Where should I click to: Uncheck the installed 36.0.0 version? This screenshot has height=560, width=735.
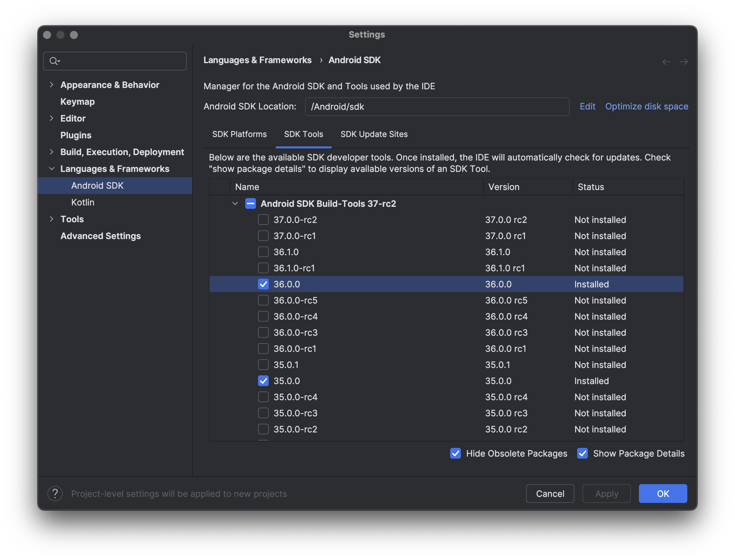263,284
